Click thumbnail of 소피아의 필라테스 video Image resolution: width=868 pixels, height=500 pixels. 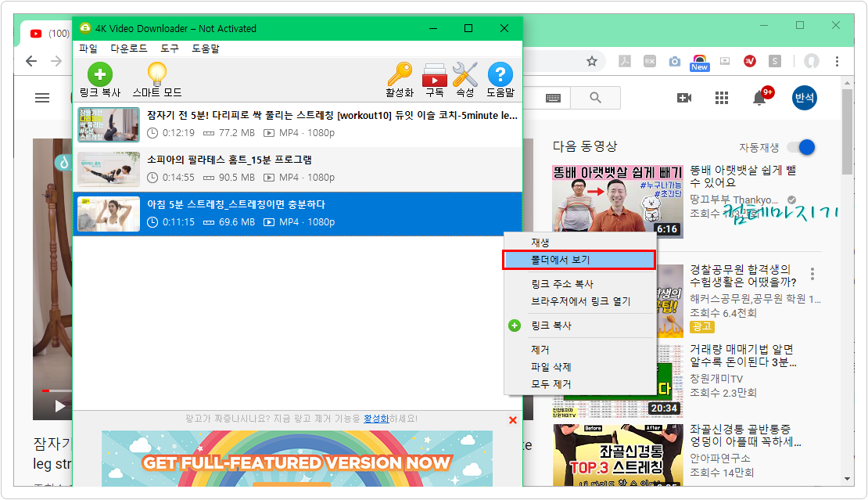tap(109, 170)
